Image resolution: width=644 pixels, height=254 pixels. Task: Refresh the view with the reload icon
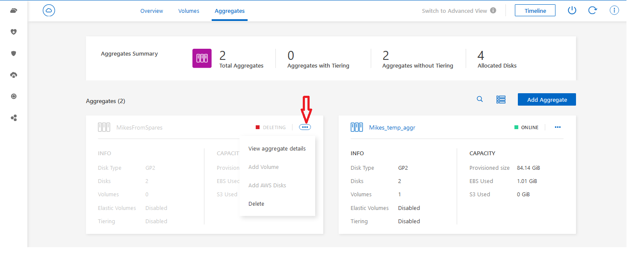click(593, 10)
